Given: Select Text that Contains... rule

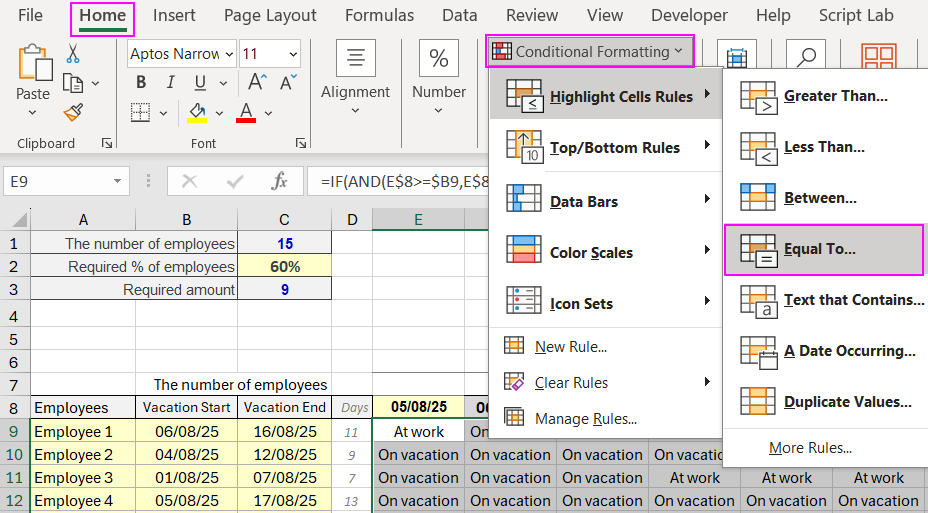Looking at the screenshot, I should pyautogui.click(x=824, y=300).
